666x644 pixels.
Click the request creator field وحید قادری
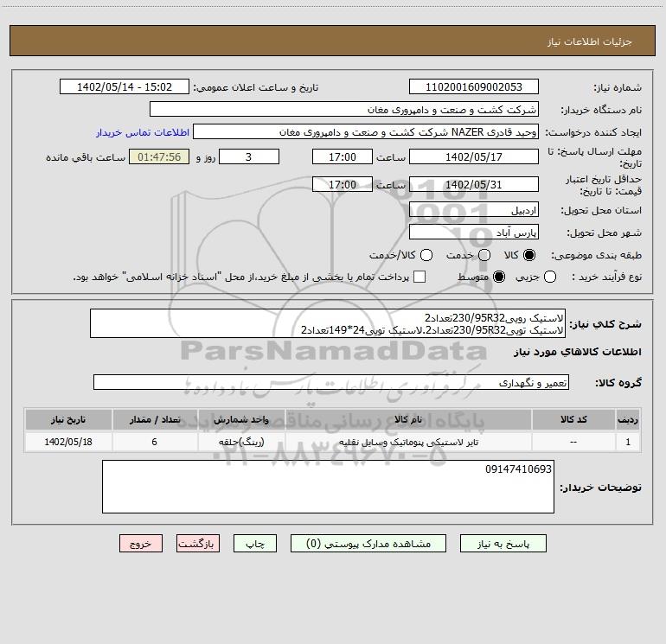tap(366, 131)
